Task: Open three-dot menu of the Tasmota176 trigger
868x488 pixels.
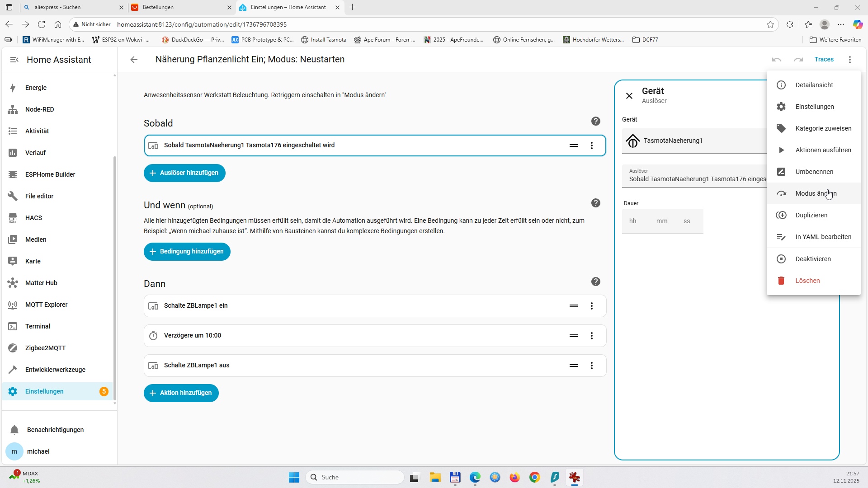Action: point(591,145)
